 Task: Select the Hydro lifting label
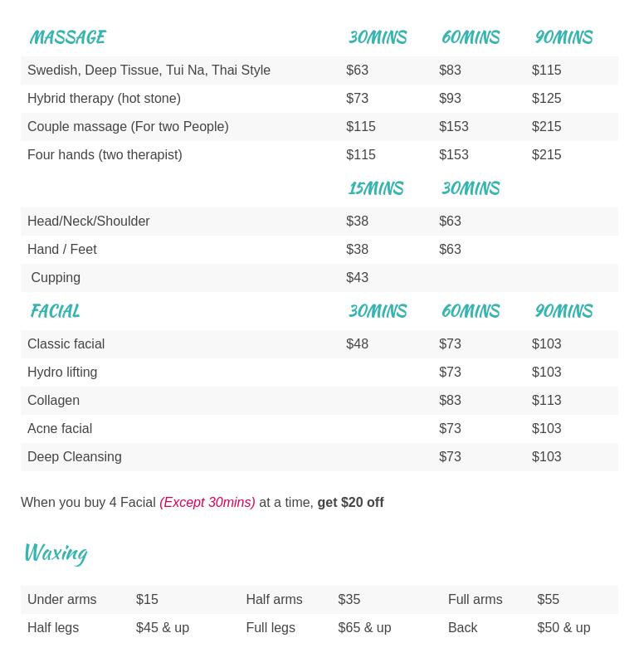pyautogui.click(x=62, y=373)
